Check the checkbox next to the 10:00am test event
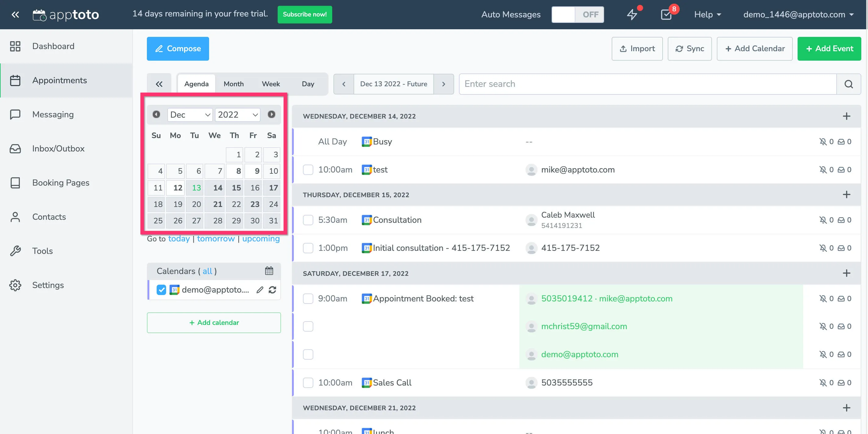The height and width of the screenshot is (434, 868). click(308, 170)
